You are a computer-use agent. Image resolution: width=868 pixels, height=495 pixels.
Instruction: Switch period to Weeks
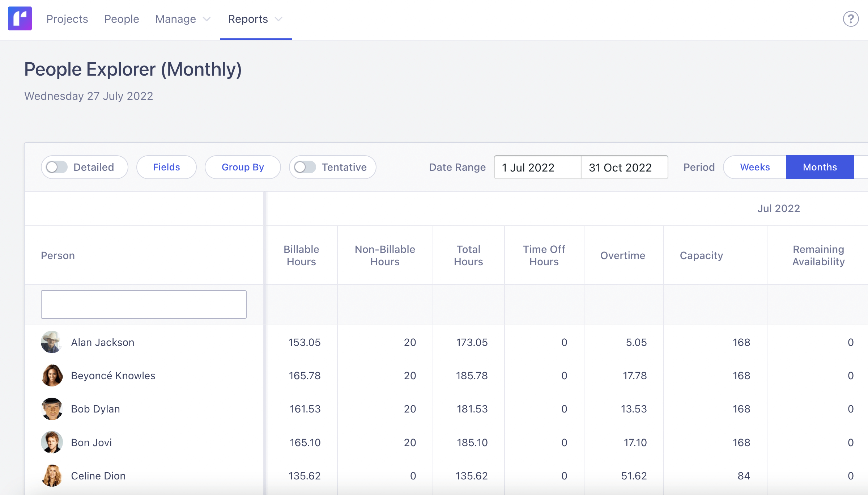[x=755, y=167]
